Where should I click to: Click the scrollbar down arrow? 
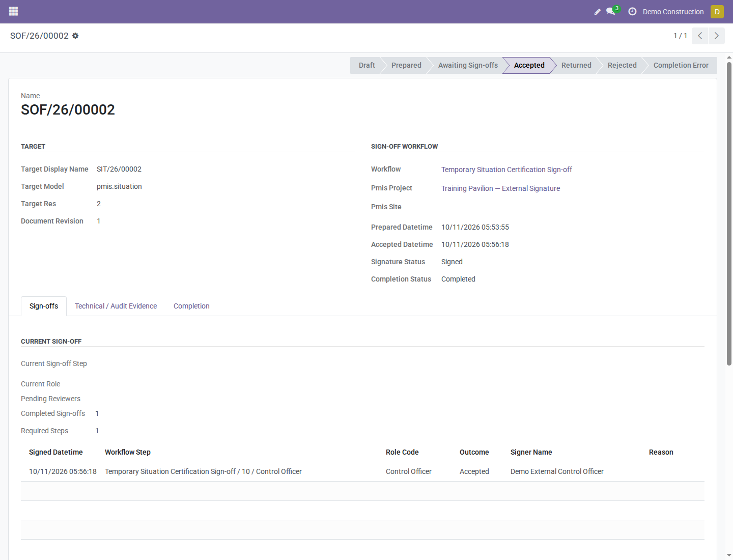pos(729,555)
